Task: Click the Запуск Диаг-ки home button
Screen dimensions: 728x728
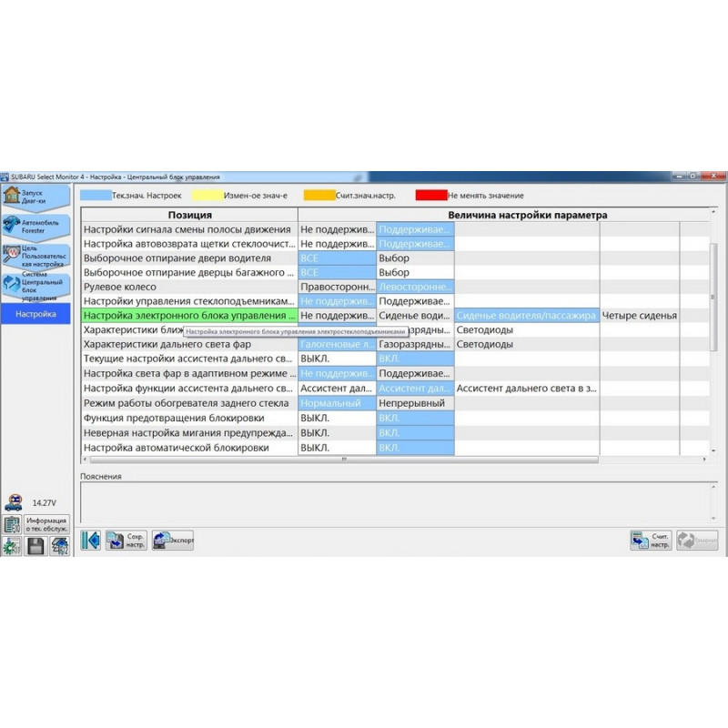Action: point(35,197)
